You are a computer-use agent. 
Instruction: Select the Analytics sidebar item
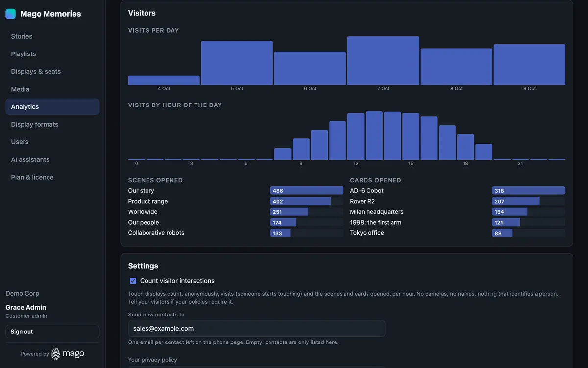click(x=52, y=107)
